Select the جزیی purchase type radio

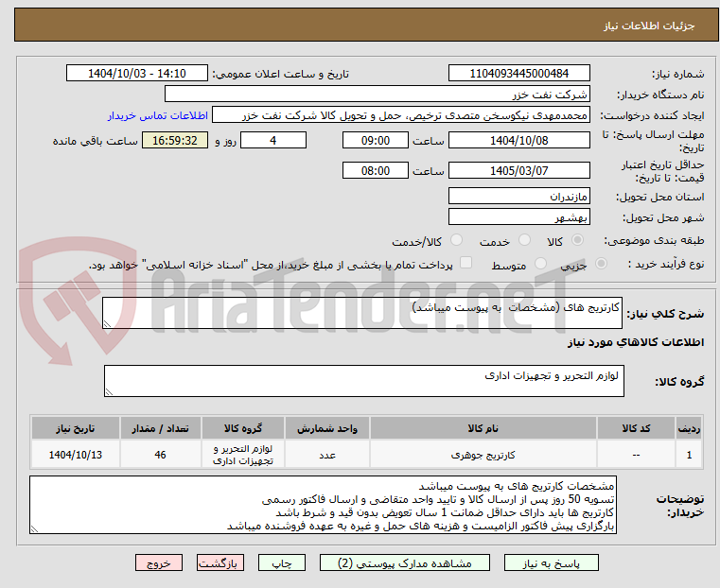pyautogui.click(x=601, y=263)
